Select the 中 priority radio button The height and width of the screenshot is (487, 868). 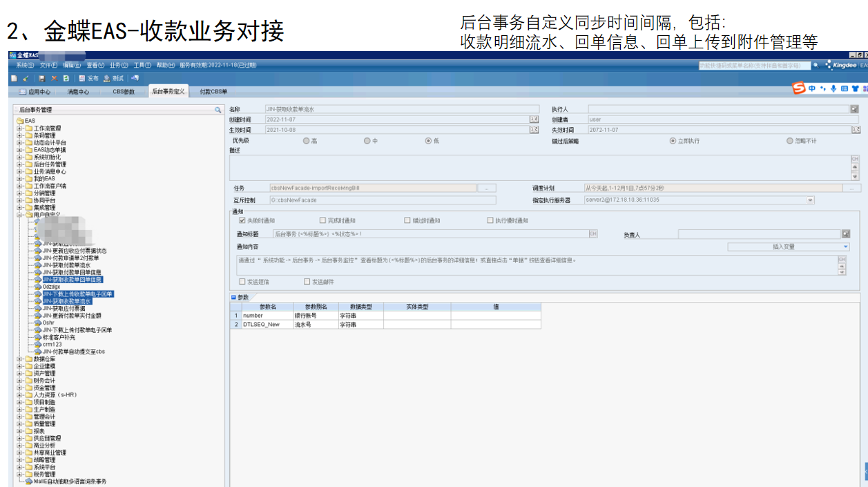click(367, 141)
